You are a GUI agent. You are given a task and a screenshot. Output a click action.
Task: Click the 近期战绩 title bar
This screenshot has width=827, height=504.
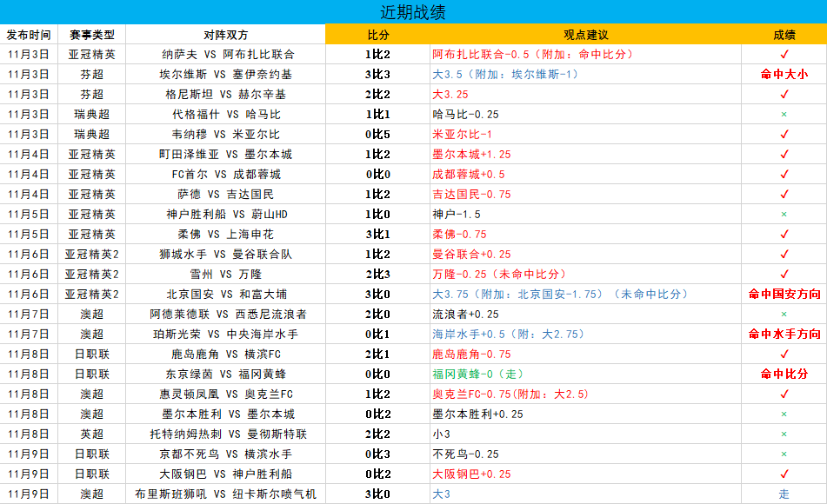413,12
